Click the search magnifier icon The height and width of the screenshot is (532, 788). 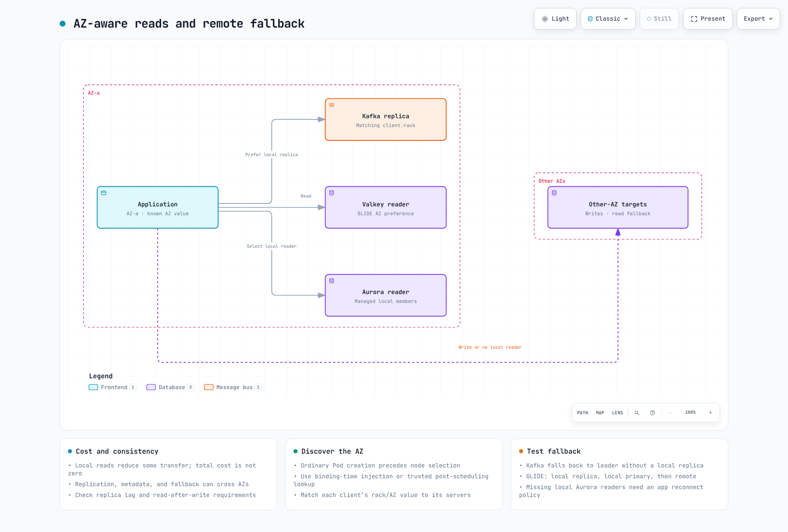pyautogui.click(x=637, y=413)
